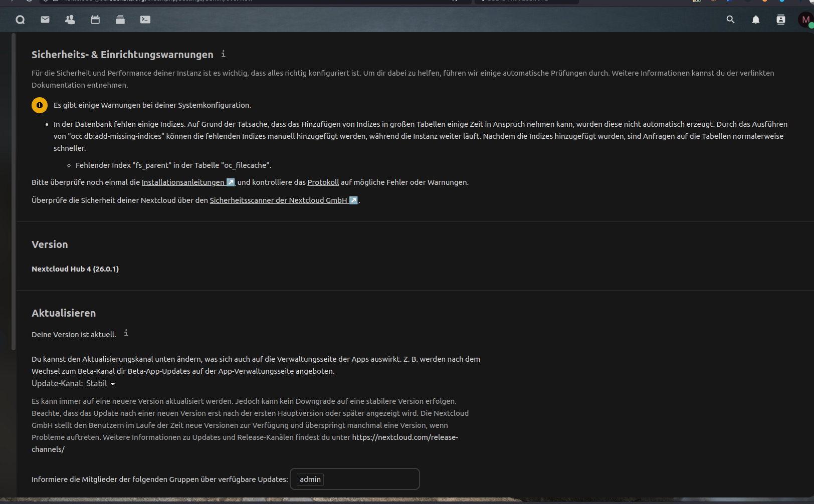Click info icon next to Sicherheits- & Einrichtungswarnungen
814x504 pixels.
point(224,54)
